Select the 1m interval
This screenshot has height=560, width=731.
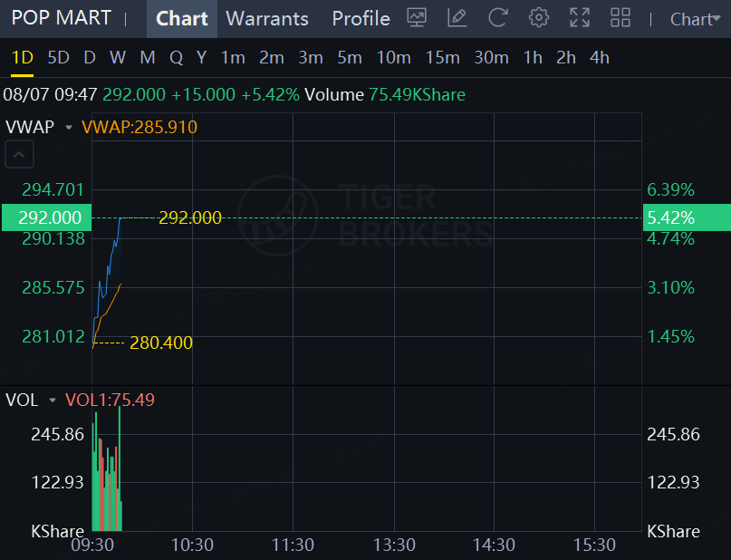point(233,58)
